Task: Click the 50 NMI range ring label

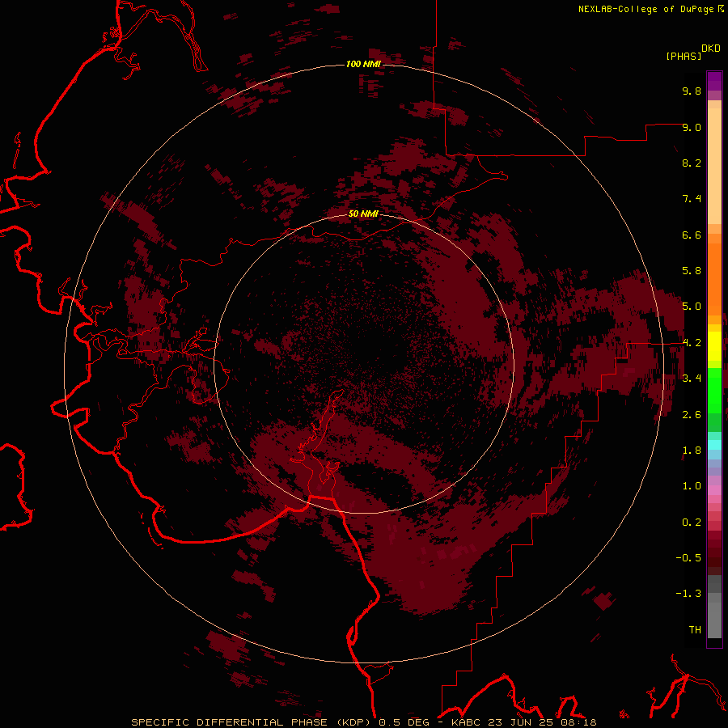Action: point(363,214)
